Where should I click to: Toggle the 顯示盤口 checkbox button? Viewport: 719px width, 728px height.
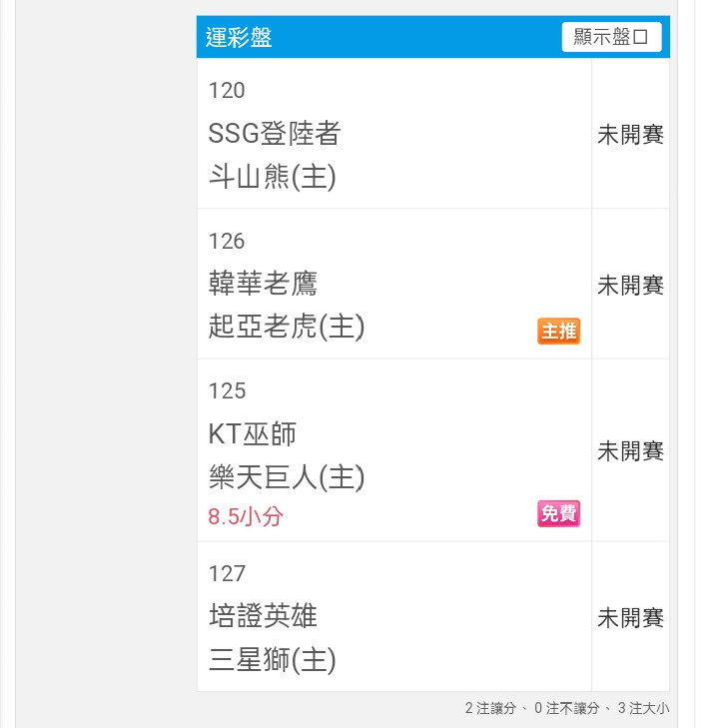click(611, 37)
